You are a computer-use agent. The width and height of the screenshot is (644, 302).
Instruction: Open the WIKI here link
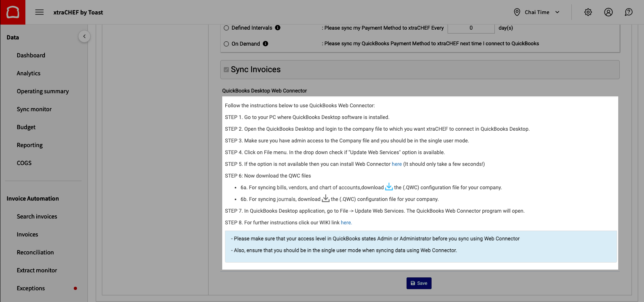pyautogui.click(x=346, y=223)
